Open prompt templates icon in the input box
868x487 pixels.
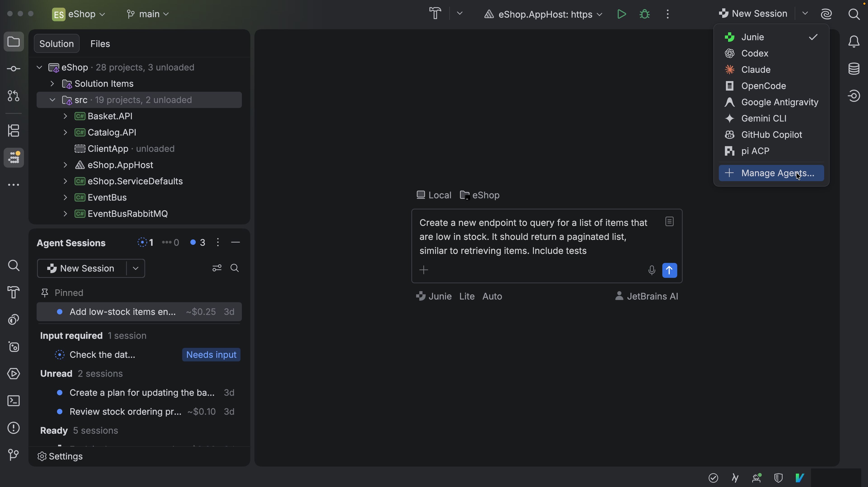click(x=670, y=221)
